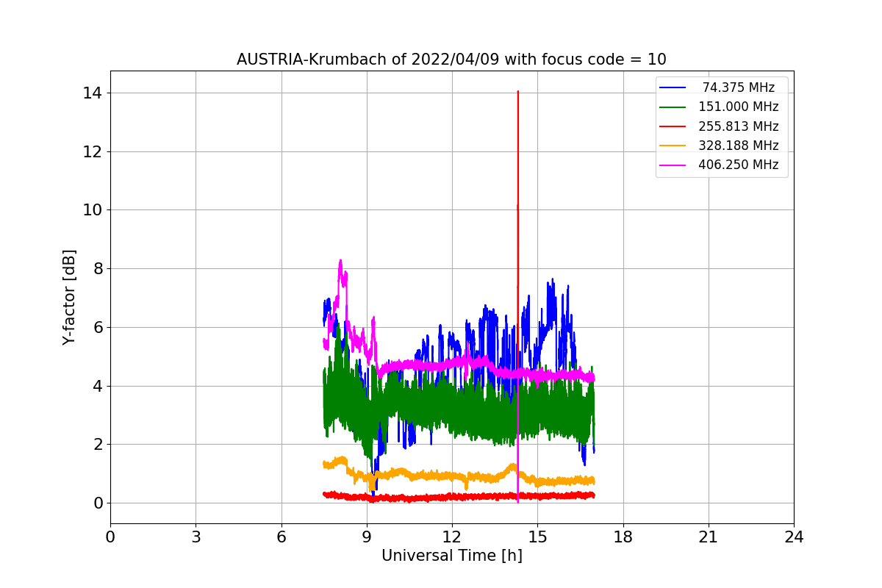Click the x-axis tick label '3'
Screen dimensions: 882x588
(x=196, y=537)
